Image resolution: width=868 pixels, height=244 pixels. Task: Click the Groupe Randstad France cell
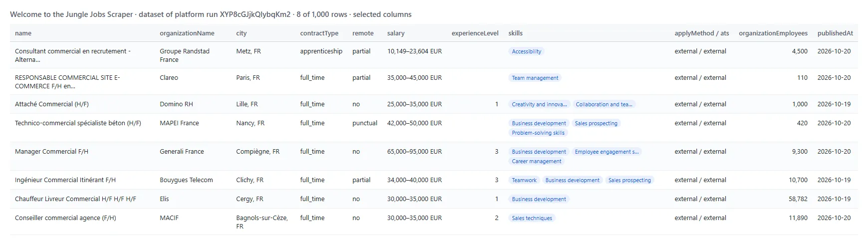pos(185,55)
